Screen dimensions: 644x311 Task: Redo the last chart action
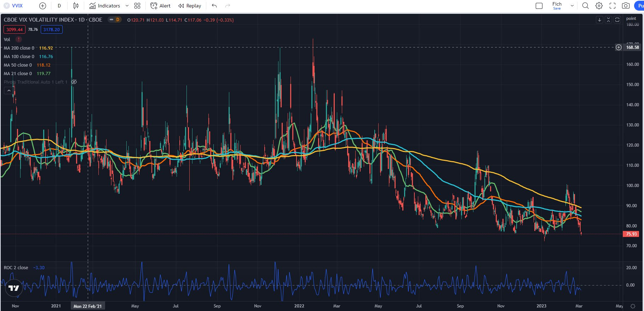coord(228,6)
